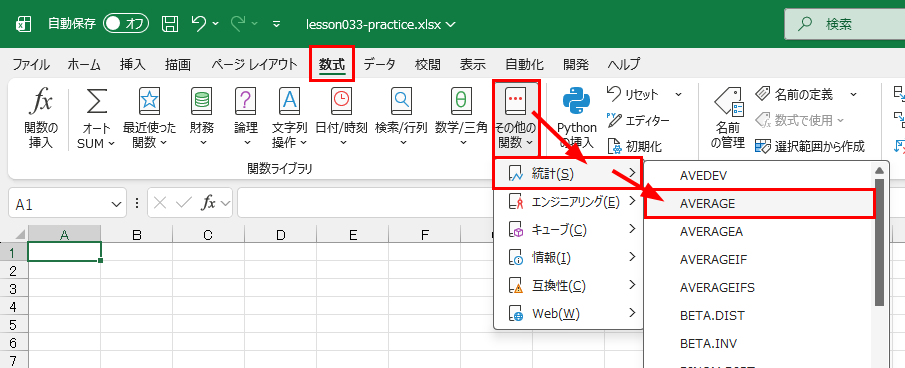Expand the リセット dropdown arrow
Image resolution: width=905 pixels, height=368 pixels.
679,94
